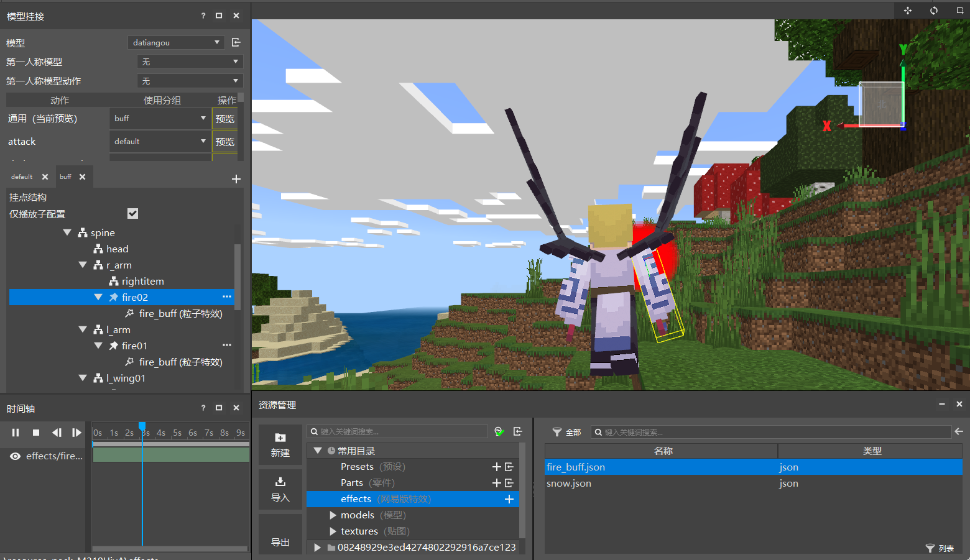The width and height of the screenshot is (970, 560).
Task: Collapse the l_arm bone node
Action: pyautogui.click(x=83, y=329)
